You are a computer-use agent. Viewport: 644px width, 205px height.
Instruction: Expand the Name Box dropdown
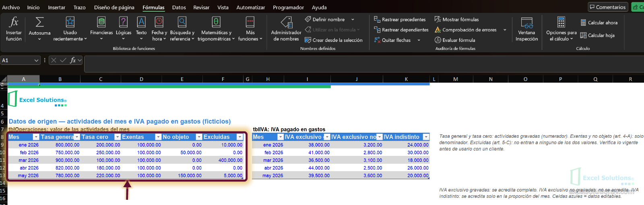(36, 60)
